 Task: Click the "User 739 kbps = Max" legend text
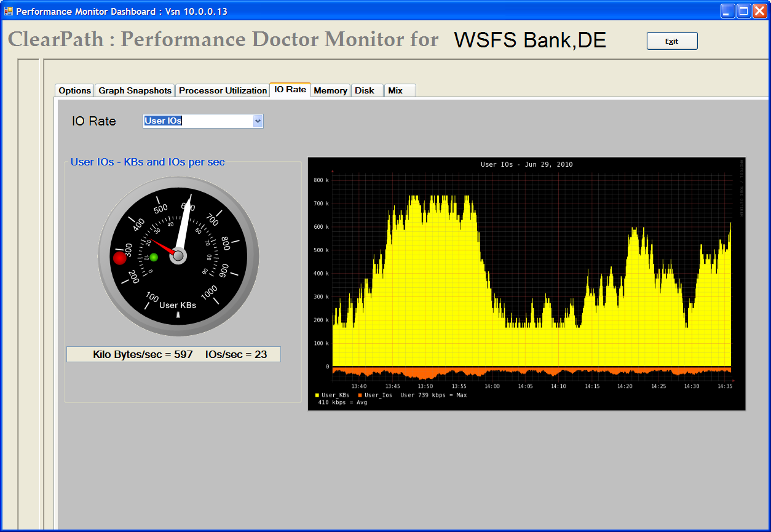(433, 395)
